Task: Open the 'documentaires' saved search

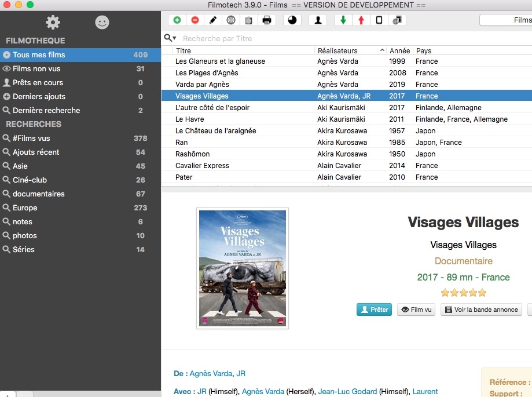Action: click(x=38, y=194)
